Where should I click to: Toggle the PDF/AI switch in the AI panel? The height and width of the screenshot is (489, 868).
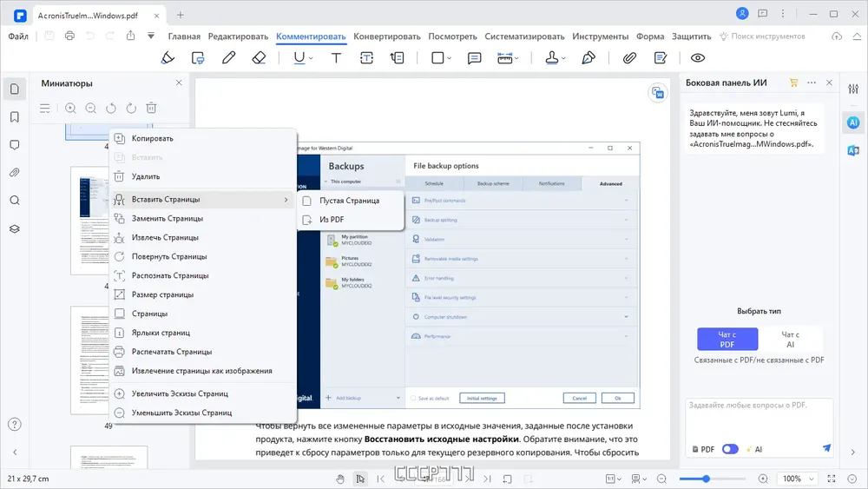coord(730,448)
